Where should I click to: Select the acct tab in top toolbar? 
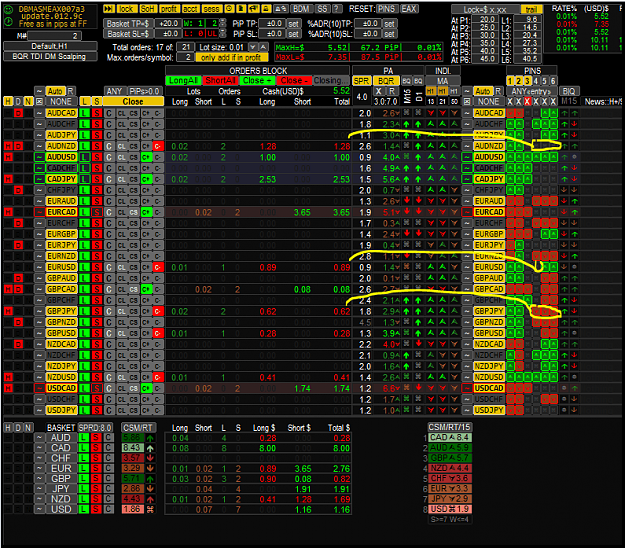coord(190,9)
